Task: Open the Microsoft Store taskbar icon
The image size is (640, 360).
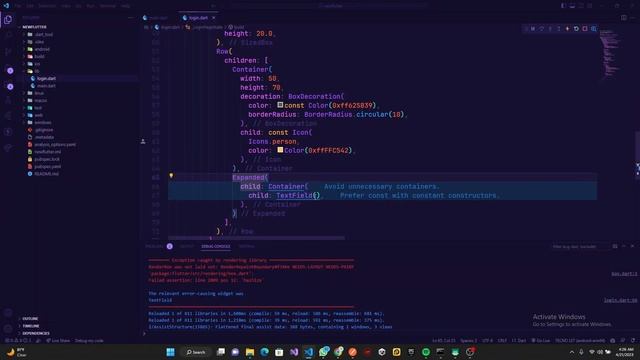Action: [x=279, y=352]
